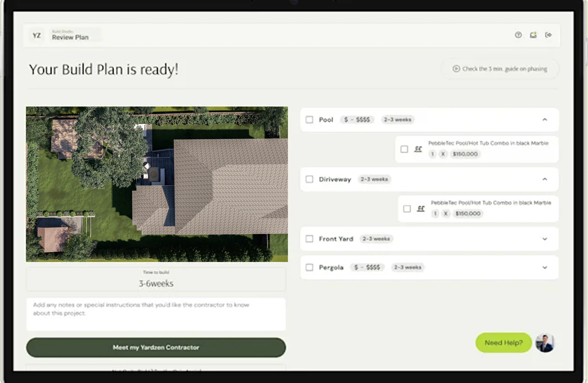This screenshot has width=588, height=383.
Task: Open Check the 3 min. guide on phasing
Action: [500, 69]
